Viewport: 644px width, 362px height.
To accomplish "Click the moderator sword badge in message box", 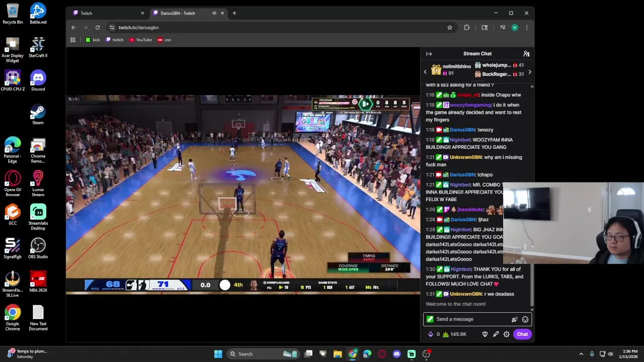I will [x=430, y=319].
